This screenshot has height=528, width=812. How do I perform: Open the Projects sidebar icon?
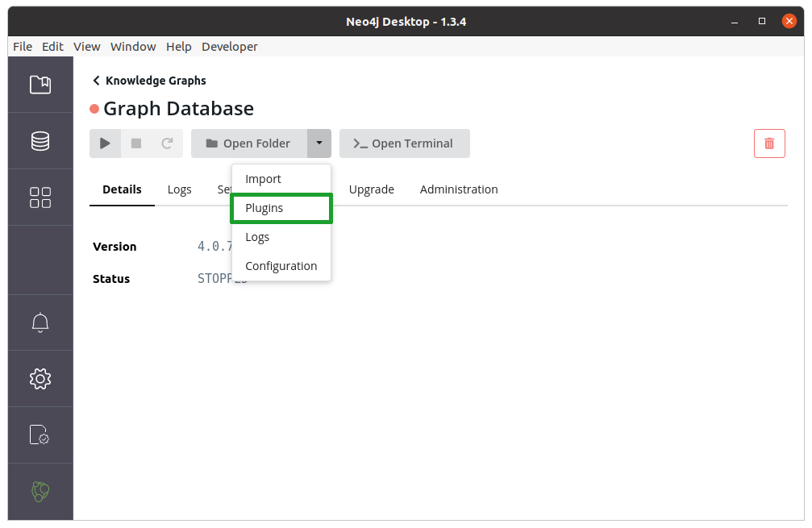[40, 85]
